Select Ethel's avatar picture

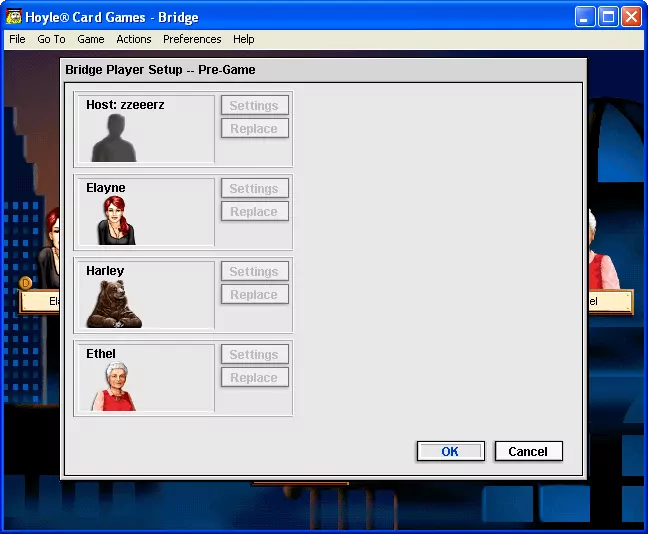pyautogui.click(x=114, y=386)
